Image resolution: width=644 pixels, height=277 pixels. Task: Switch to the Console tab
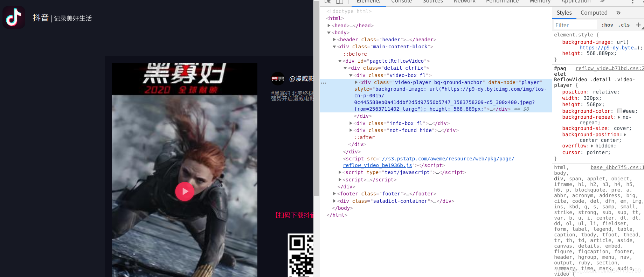coord(401,2)
